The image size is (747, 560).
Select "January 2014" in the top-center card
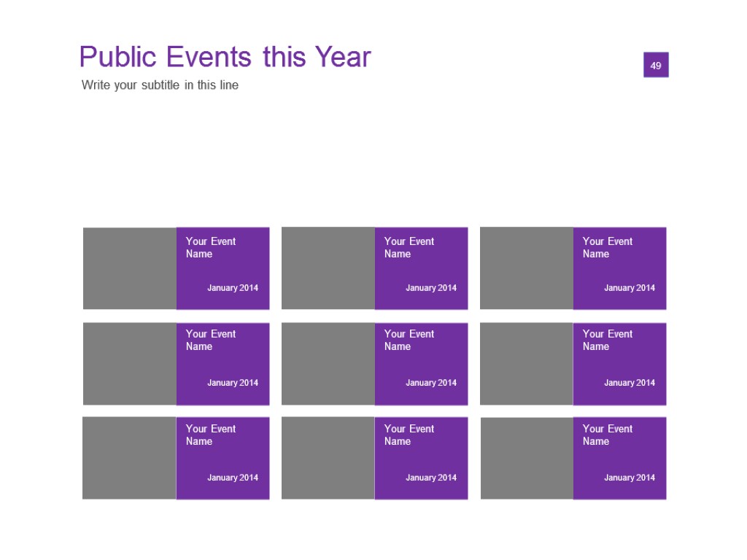coord(431,288)
